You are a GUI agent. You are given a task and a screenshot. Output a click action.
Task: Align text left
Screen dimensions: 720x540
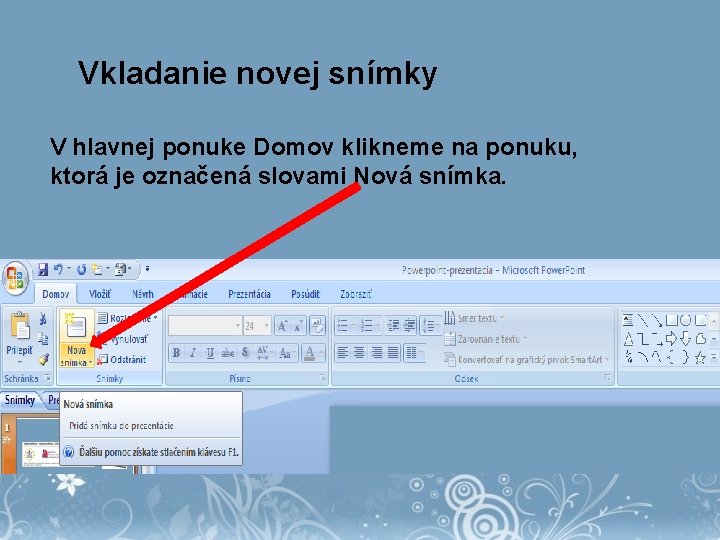tap(343, 353)
